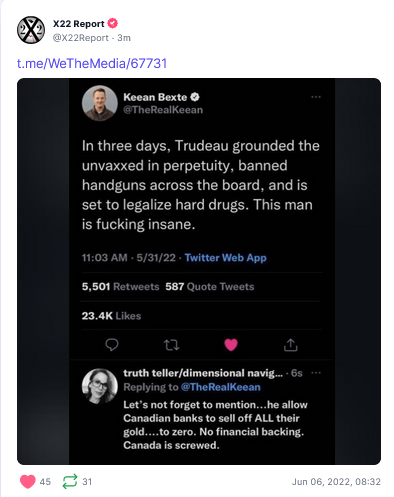
Task: Click Keean Bexte's profile photo
Action: [100, 103]
